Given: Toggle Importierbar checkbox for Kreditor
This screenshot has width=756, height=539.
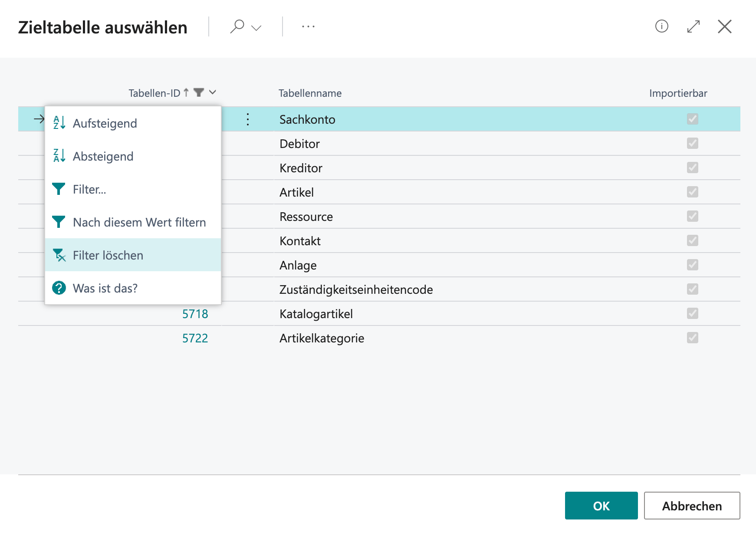Looking at the screenshot, I should coord(693,168).
